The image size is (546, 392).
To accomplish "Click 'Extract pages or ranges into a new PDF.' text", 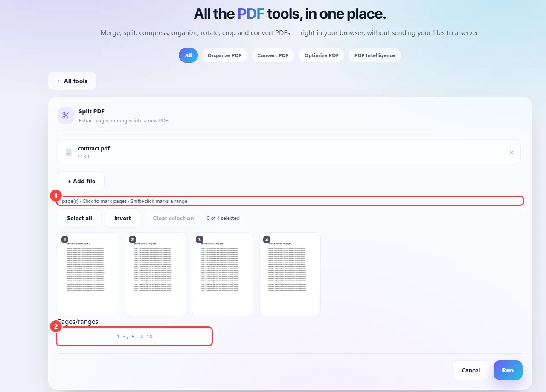I will [124, 121].
